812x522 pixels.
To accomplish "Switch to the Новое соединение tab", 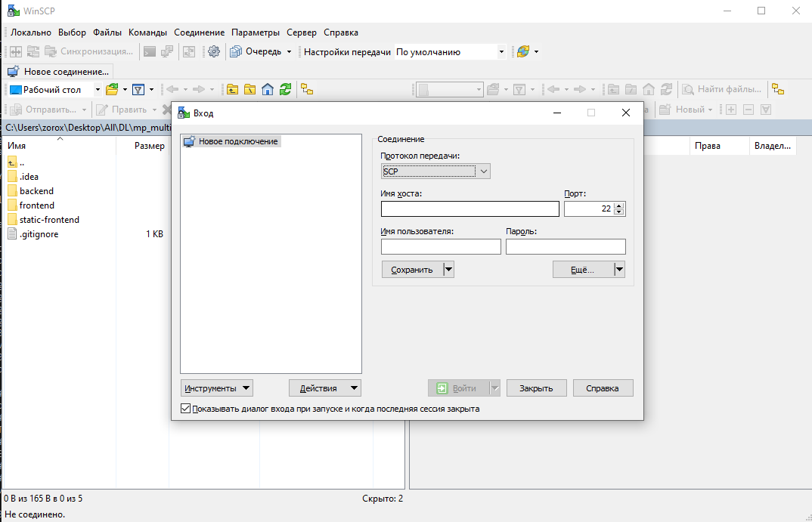I will click(58, 72).
